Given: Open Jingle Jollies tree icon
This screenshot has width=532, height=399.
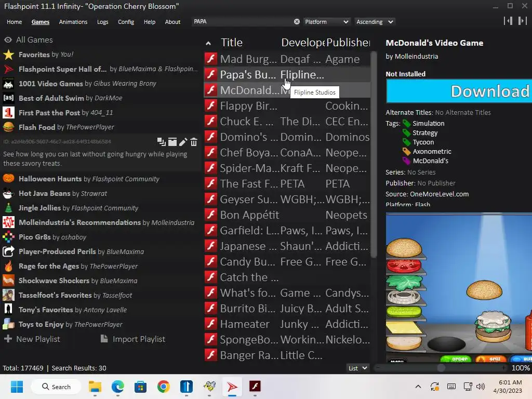Looking at the screenshot, I should click(x=8, y=208).
